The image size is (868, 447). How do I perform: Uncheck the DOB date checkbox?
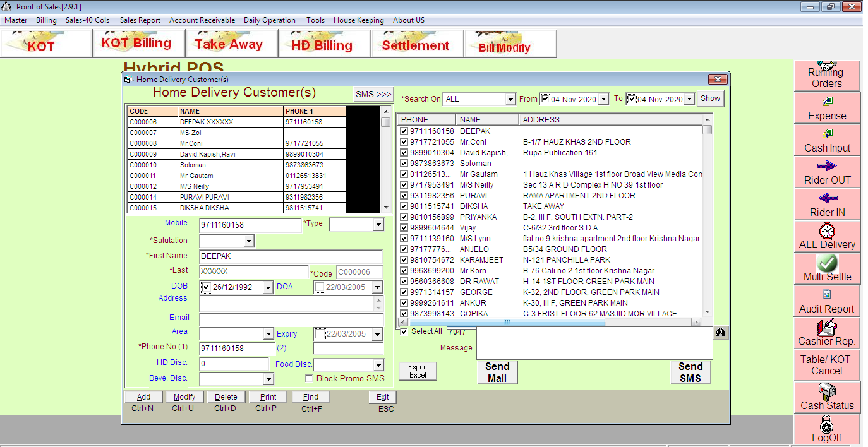pos(207,287)
